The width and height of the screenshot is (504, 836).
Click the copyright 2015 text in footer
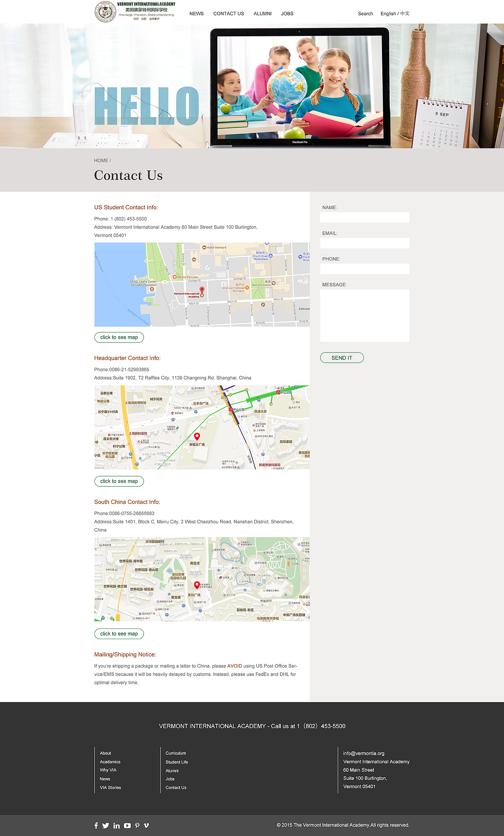[343, 825]
